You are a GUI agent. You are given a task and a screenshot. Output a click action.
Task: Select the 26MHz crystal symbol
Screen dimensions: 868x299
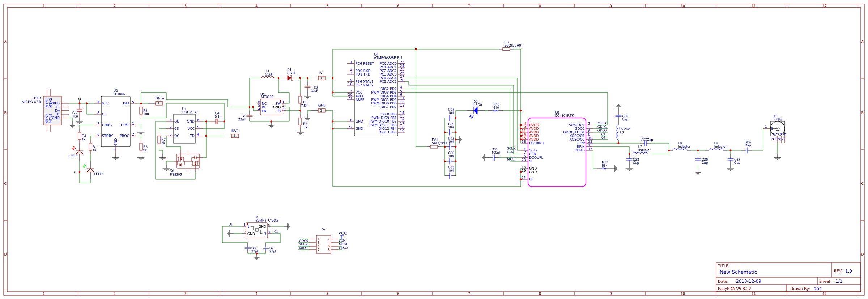tap(256, 230)
